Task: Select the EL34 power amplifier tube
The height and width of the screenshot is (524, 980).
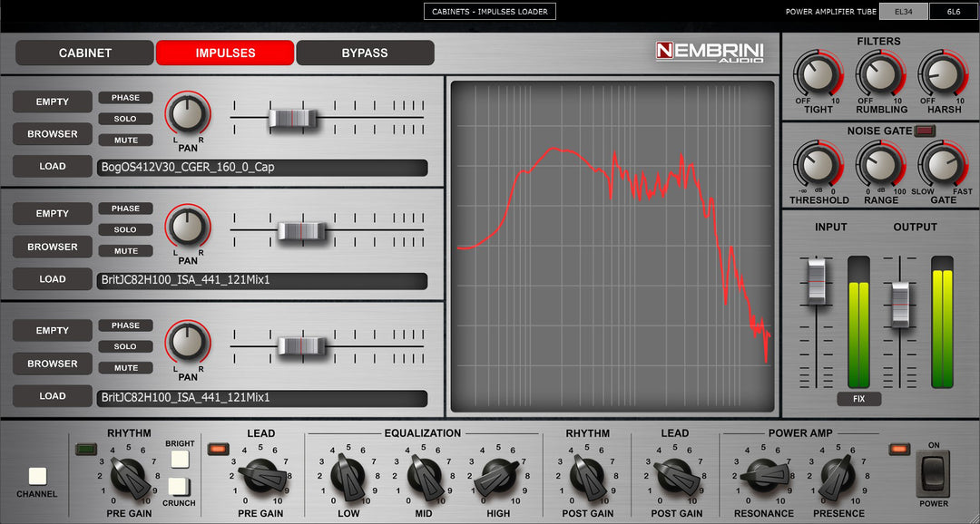Action: pyautogui.click(x=903, y=11)
